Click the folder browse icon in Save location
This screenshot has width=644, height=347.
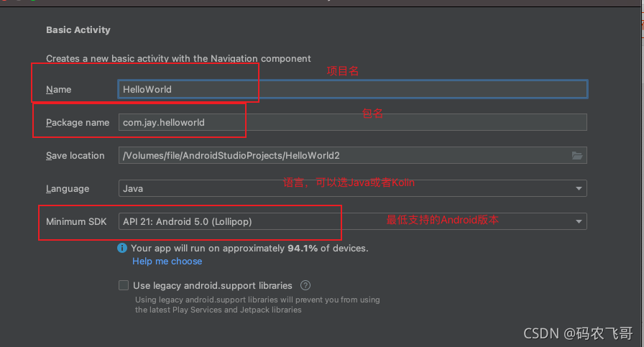click(x=576, y=156)
